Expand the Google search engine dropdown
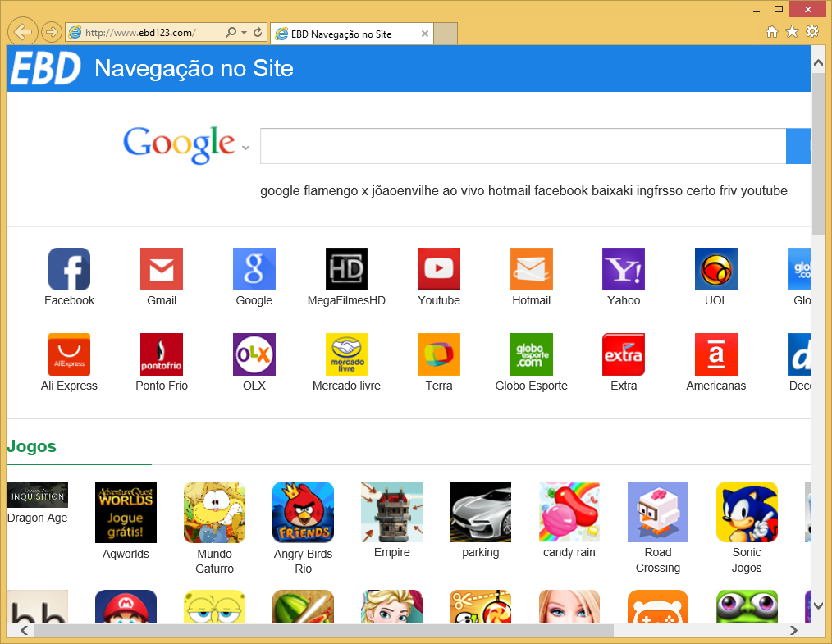832x644 pixels. point(245,148)
